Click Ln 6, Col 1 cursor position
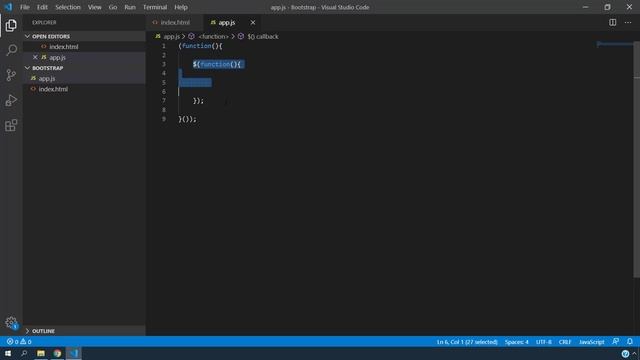The image size is (640, 360). 467,342
